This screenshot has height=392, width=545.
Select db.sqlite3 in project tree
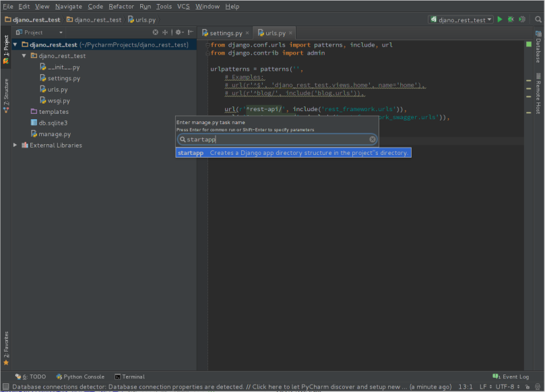tap(49, 123)
